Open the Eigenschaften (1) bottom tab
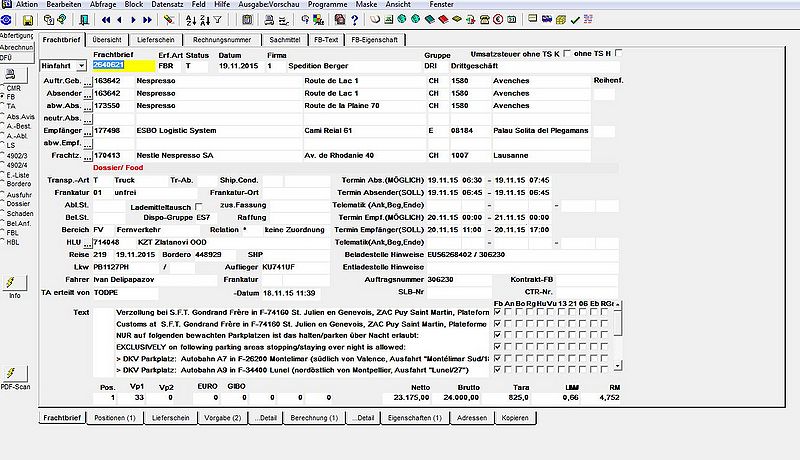Image resolution: width=800 pixels, height=460 pixels. point(415,418)
